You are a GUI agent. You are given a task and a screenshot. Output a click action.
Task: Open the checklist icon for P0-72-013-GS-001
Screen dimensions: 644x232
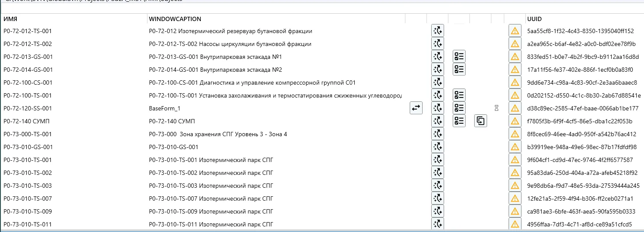(459, 57)
